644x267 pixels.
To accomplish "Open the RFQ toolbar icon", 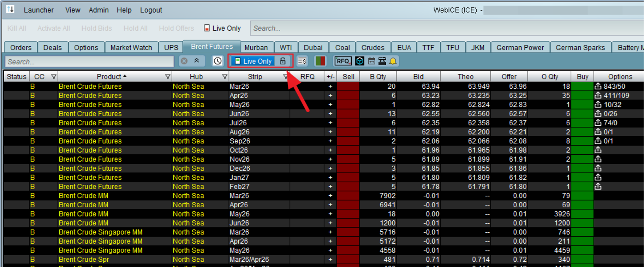I will (x=342, y=61).
